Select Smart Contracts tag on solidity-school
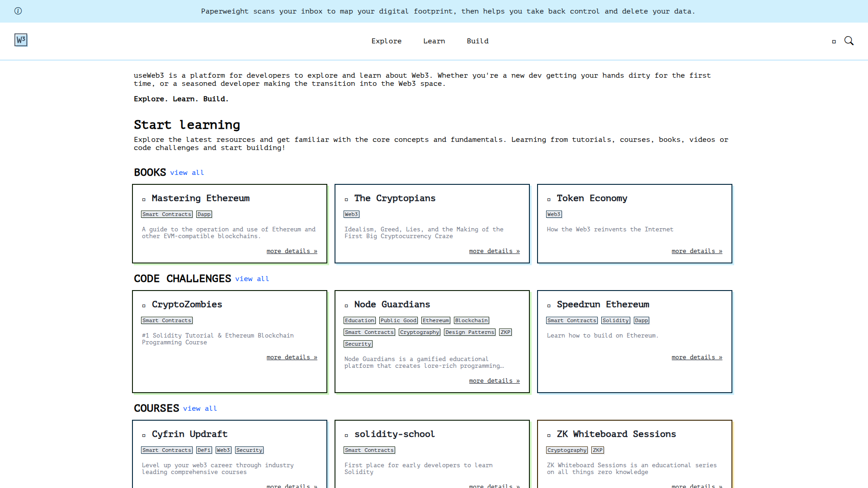The image size is (868, 488). (369, 450)
